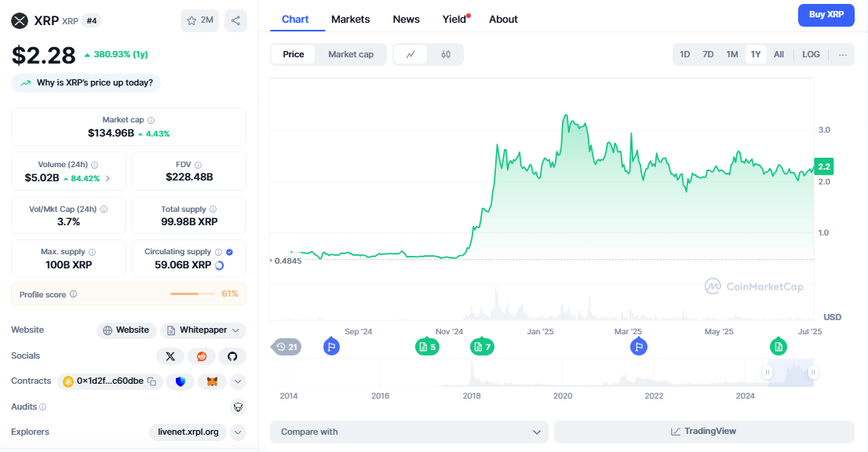Set chart range to 1D
Viewport: 868px width, 452px height.
pyautogui.click(x=685, y=54)
